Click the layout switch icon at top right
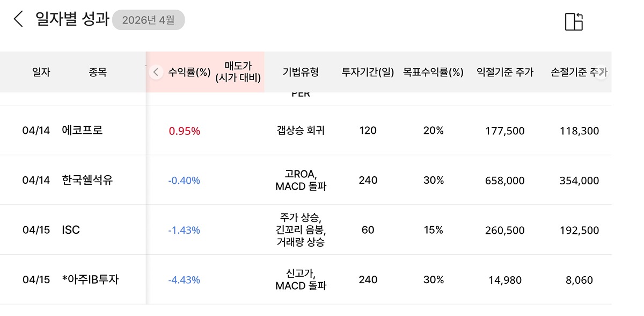644x316 pixels. pyautogui.click(x=574, y=21)
